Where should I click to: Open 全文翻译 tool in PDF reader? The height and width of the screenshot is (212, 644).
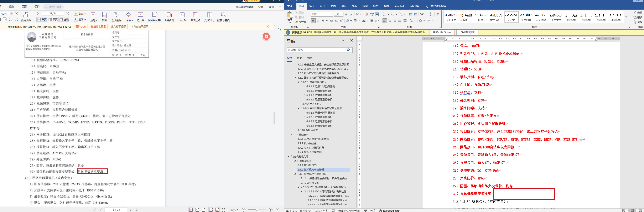click(116, 16)
